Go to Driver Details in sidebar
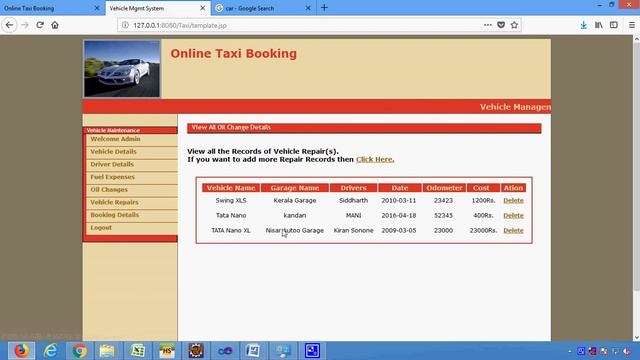 [112, 164]
